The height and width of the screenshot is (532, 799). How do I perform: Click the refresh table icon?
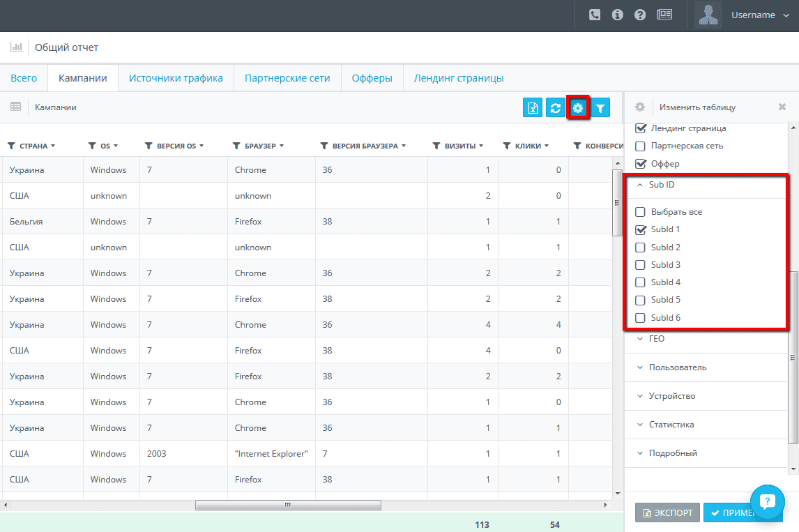tap(556, 107)
